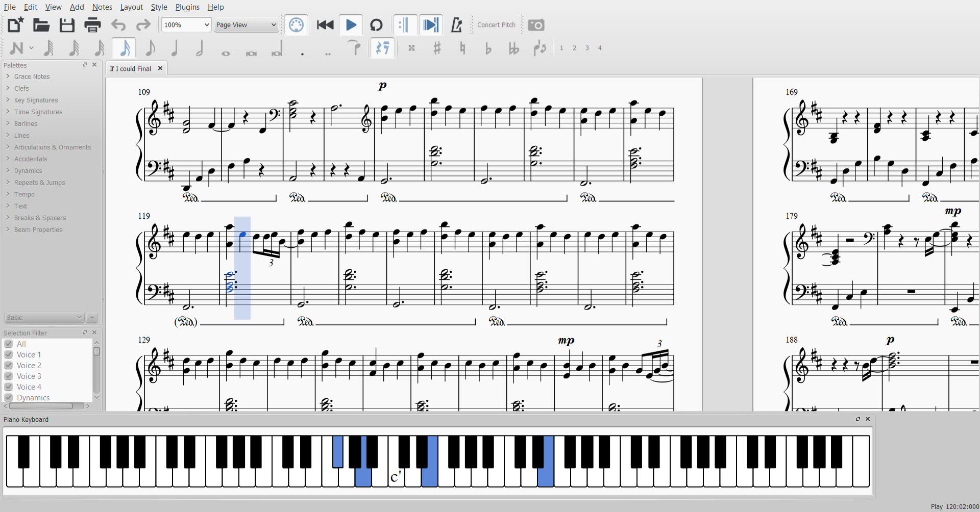Toggle Voice 1 selection filter checkbox
Viewport: 980px width, 512px height.
click(9, 354)
